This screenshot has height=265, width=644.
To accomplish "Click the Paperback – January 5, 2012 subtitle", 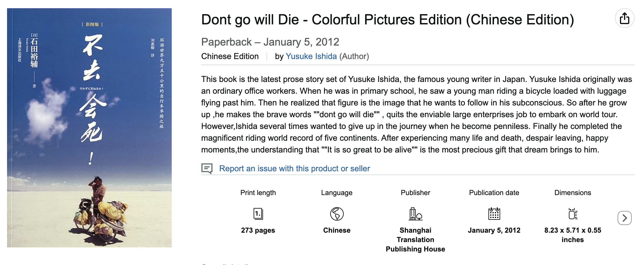I will pos(270,42).
